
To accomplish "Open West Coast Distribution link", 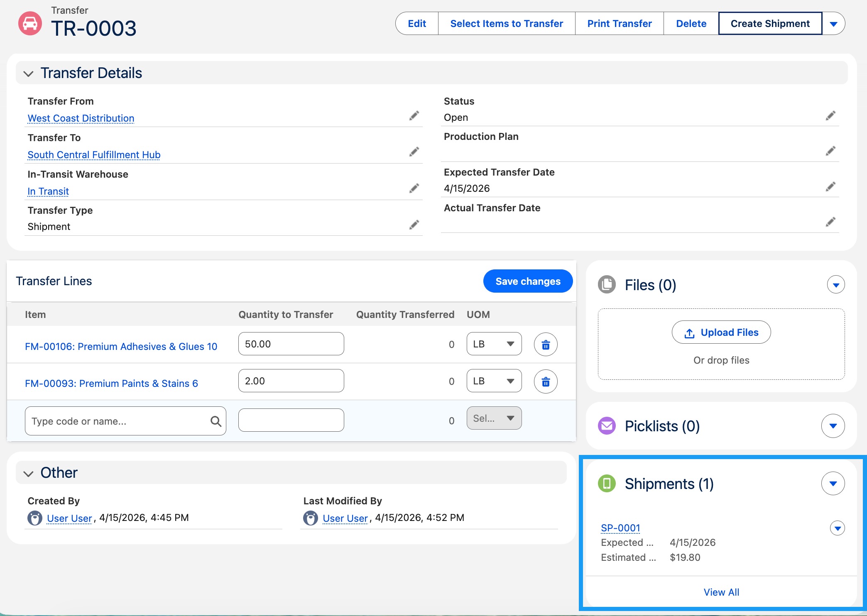I will tap(81, 118).
